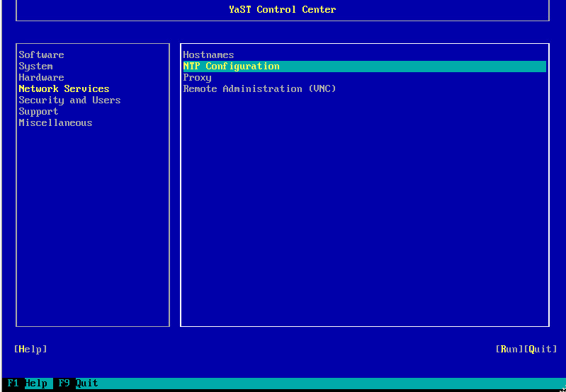Select the highlighted NTP Configuration module

pos(365,67)
